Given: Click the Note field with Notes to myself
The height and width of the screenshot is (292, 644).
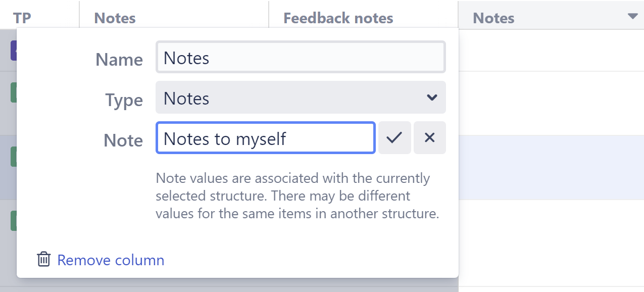Looking at the screenshot, I should point(265,138).
